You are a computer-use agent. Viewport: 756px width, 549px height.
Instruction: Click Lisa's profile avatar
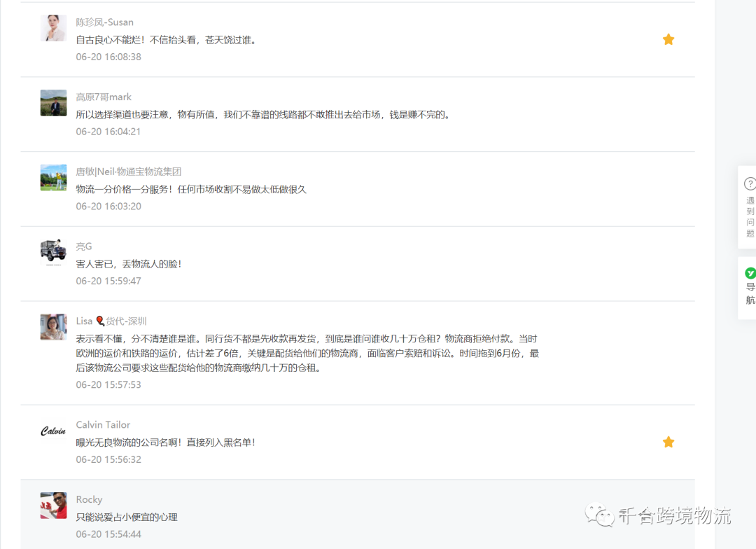[x=53, y=327]
